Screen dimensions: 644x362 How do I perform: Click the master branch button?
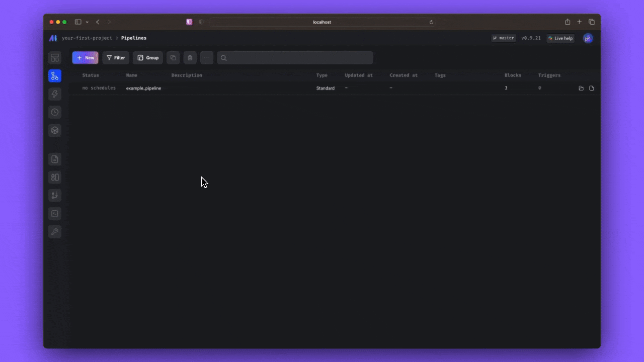504,38
